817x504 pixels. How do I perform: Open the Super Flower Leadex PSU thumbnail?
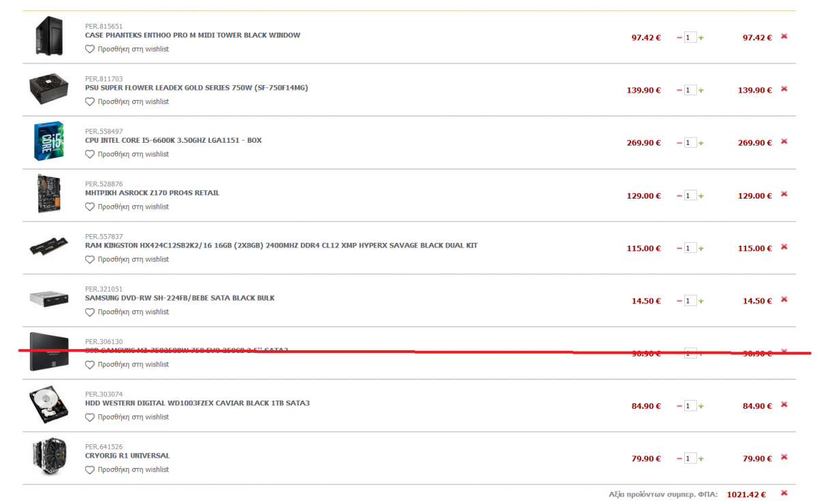pyautogui.click(x=49, y=89)
